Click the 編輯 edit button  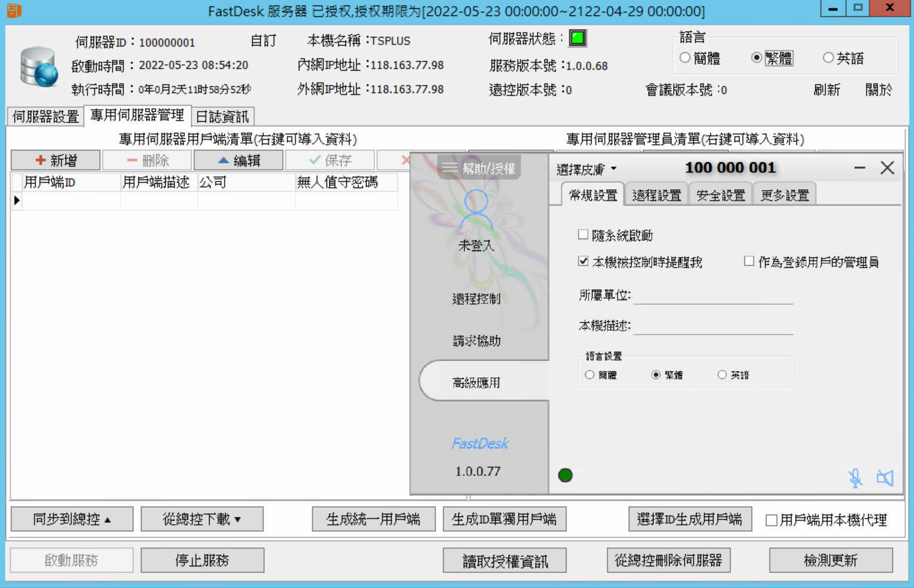click(239, 160)
